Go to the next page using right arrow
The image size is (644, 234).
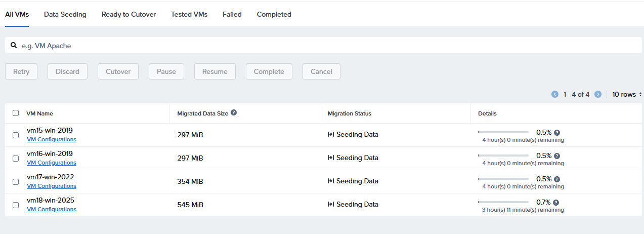coord(598,94)
